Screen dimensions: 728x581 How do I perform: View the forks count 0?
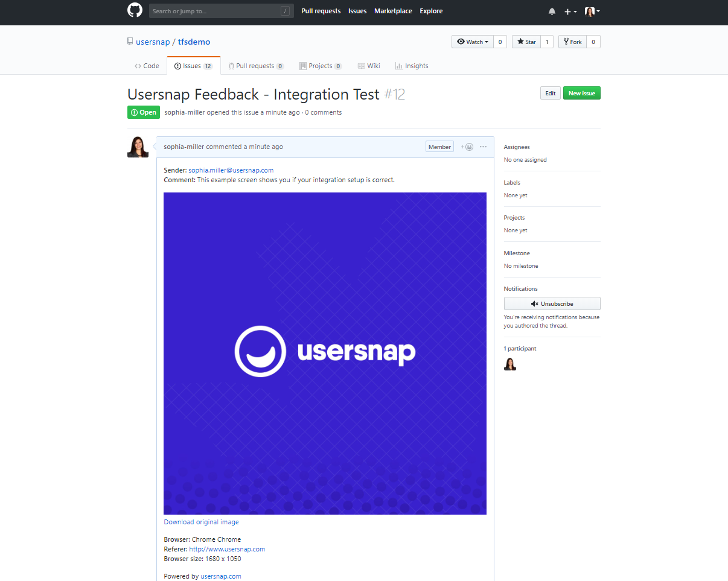pos(593,42)
